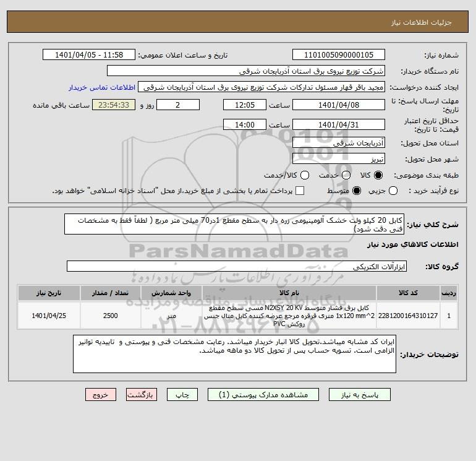The width and height of the screenshot is (476, 461).
Task: Click the delivery city field تبریز
Action: coord(339,158)
